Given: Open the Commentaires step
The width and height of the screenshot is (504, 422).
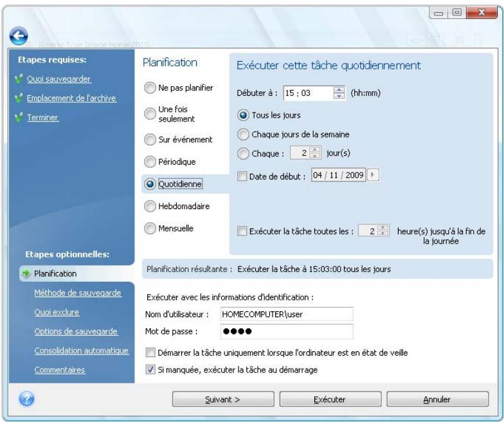Looking at the screenshot, I should pyautogui.click(x=59, y=370).
